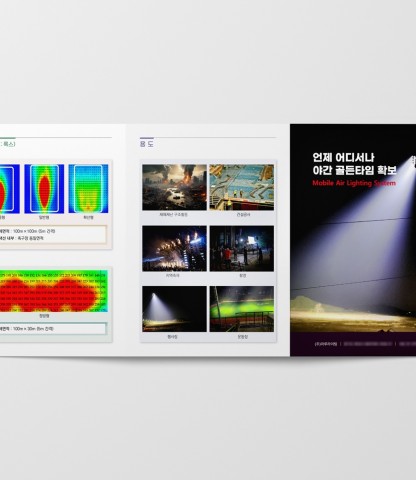Viewport: 416px width, 480px height.
Task: Click the caption under the sports field photo
Action: pyautogui.click(x=242, y=337)
